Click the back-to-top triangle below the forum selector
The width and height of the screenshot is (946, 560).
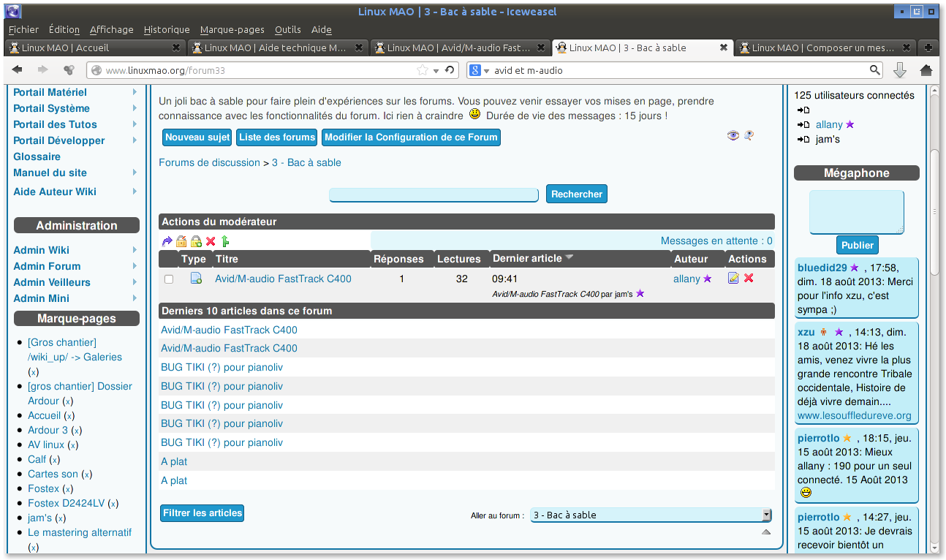(x=766, y=532)
